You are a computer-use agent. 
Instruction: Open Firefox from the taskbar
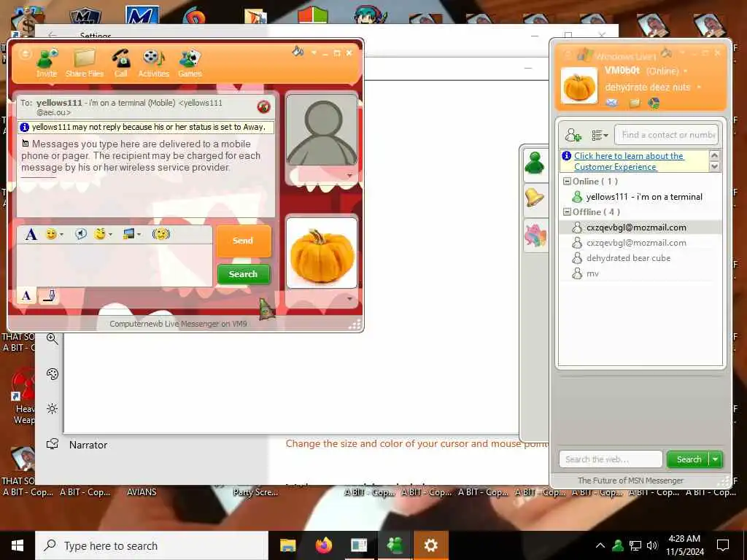click(323, 545)
